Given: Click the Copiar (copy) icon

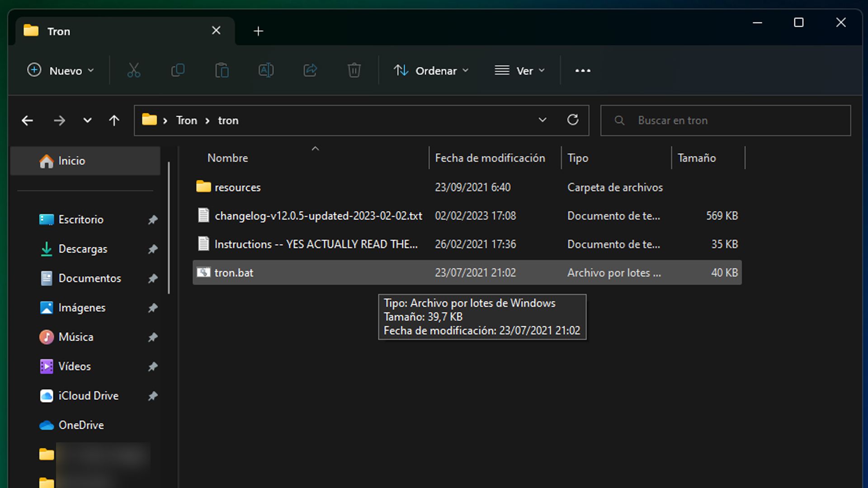Looking at the screenshot, I should pos(178,70).
